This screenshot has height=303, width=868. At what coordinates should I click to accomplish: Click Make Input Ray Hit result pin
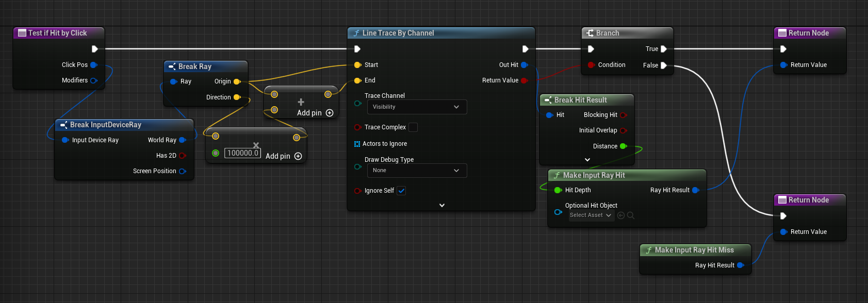[696, 190]
